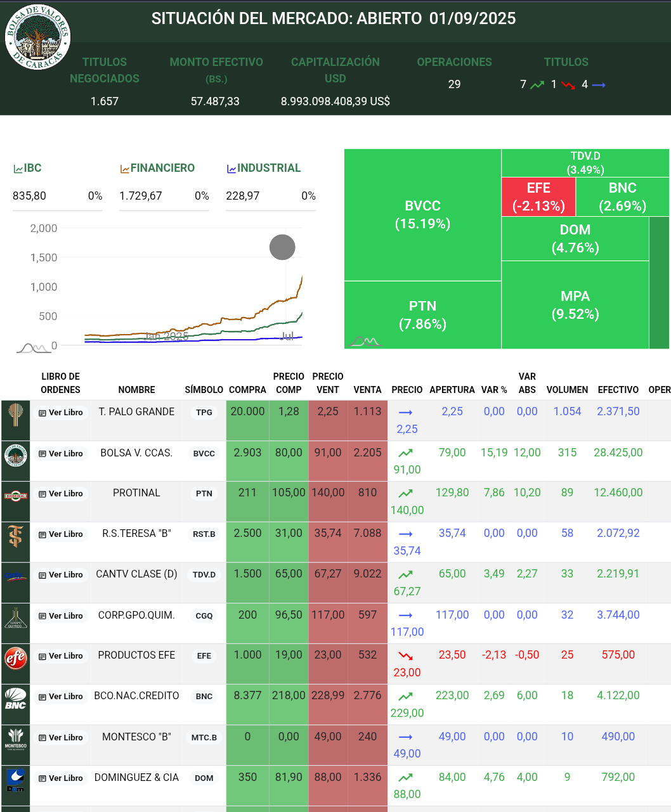Click the flat arrow in TPG price cell
The height and width of the screenshot is (812, 671).
[x=406, y=412]
